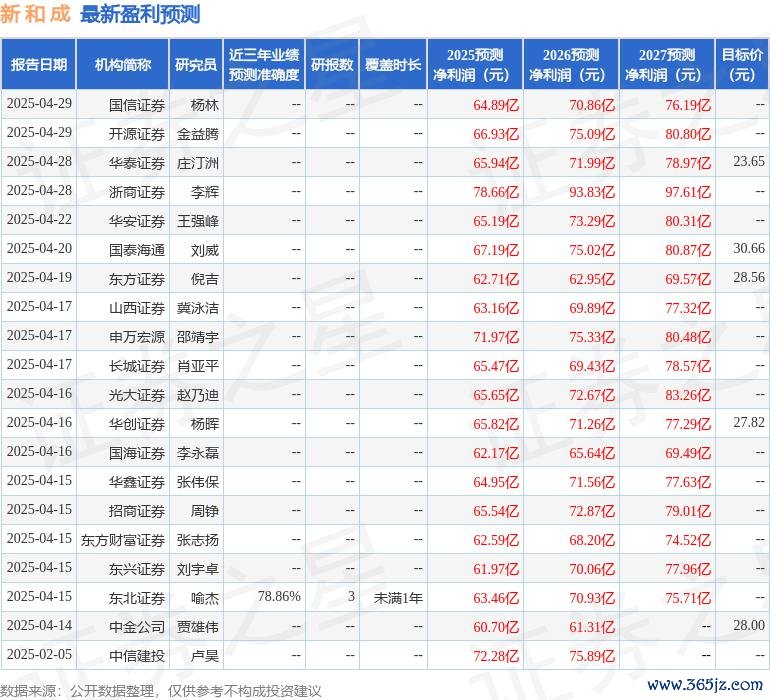The width and height of the screenshot is (770, 700).
Task: Click the 23.65 target price
Action: (749, 161)
